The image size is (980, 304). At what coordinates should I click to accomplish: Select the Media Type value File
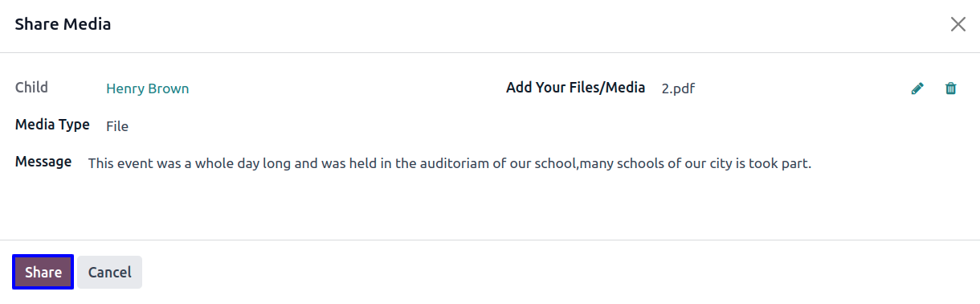coord(117,126)
